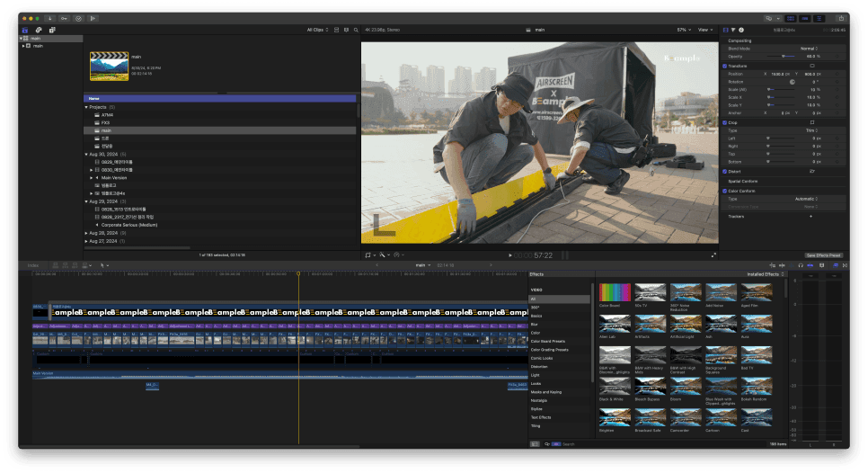Toggle the Distort checkbox

[x=725, y=170]
